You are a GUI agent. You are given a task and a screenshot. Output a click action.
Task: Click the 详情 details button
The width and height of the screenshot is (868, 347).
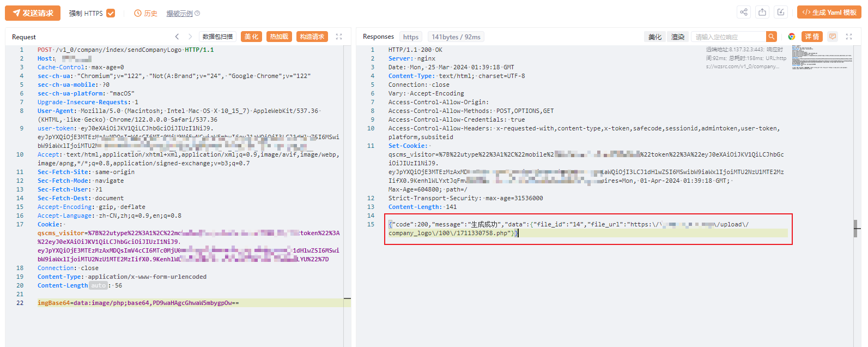pyautogui.click(x=812, y=37)
